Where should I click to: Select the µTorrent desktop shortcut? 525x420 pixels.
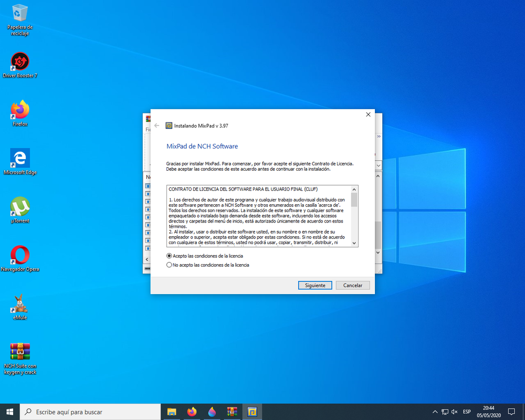pyautogui.click(x=20, y=211)
